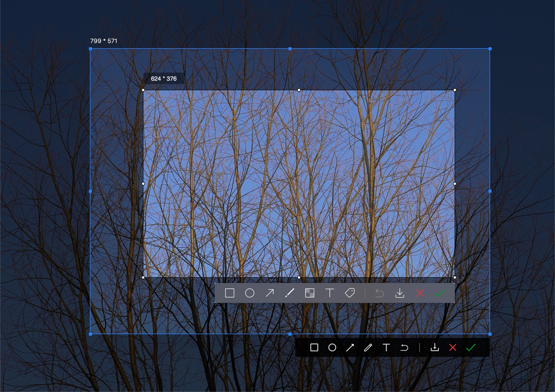Select the mosaic blur tool
Viewport: 555px width, 392px height.
(x=310, y=293)
